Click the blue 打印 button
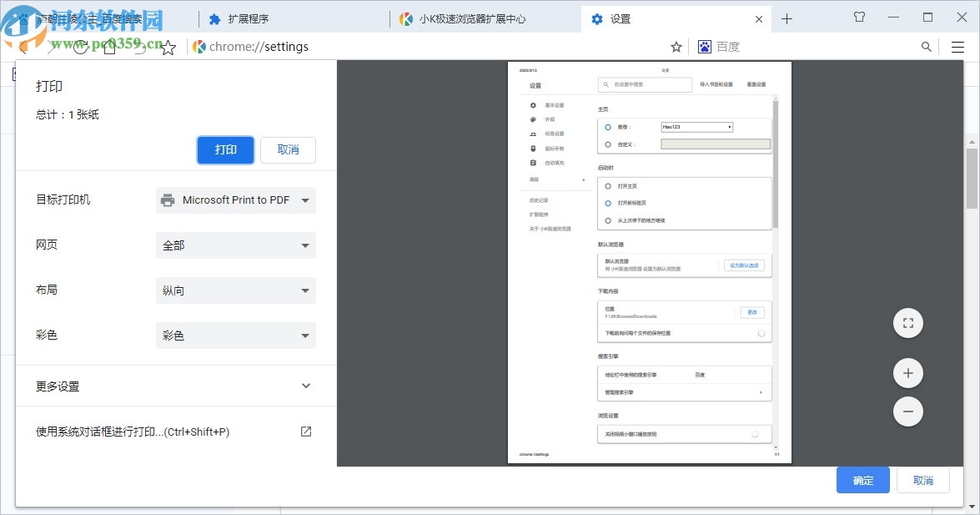The height and width of the screenshot is (515, 980). (225, 150)
